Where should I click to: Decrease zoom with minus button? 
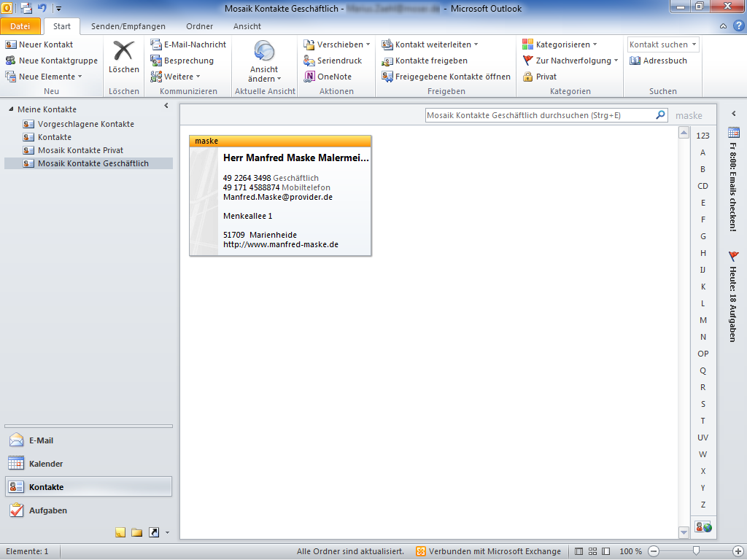tap(654, 551)
